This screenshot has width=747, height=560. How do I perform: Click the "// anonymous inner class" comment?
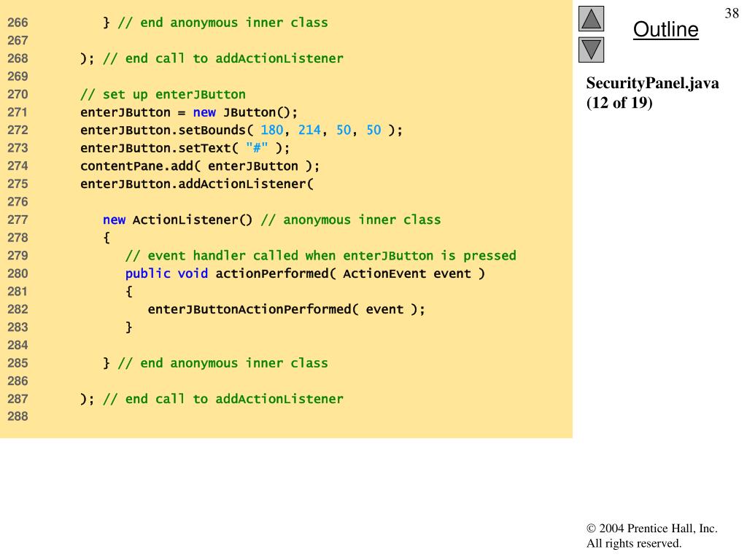pos(351,219)
